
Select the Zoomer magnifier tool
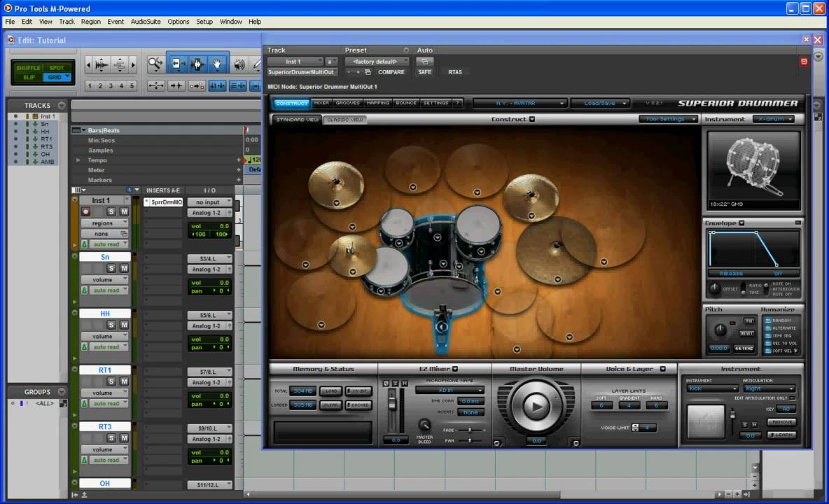click(155, 64)
